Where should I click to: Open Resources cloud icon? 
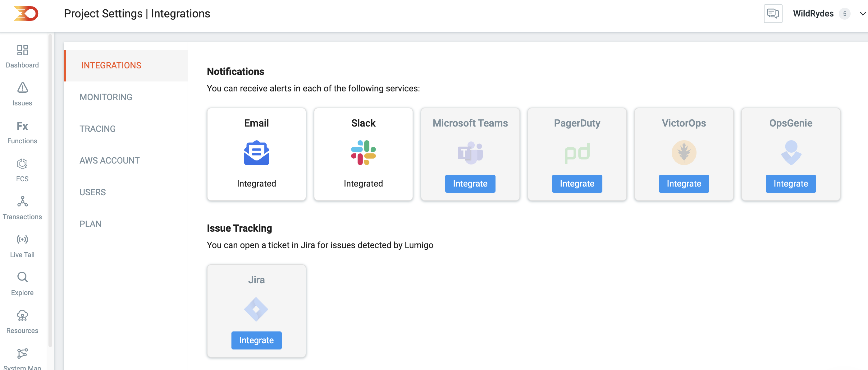coord(22,316)
